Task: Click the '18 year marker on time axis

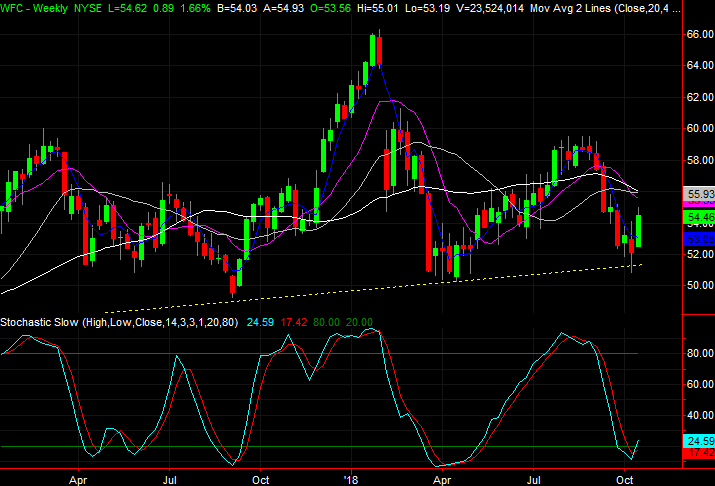Action: coord(352,478)
